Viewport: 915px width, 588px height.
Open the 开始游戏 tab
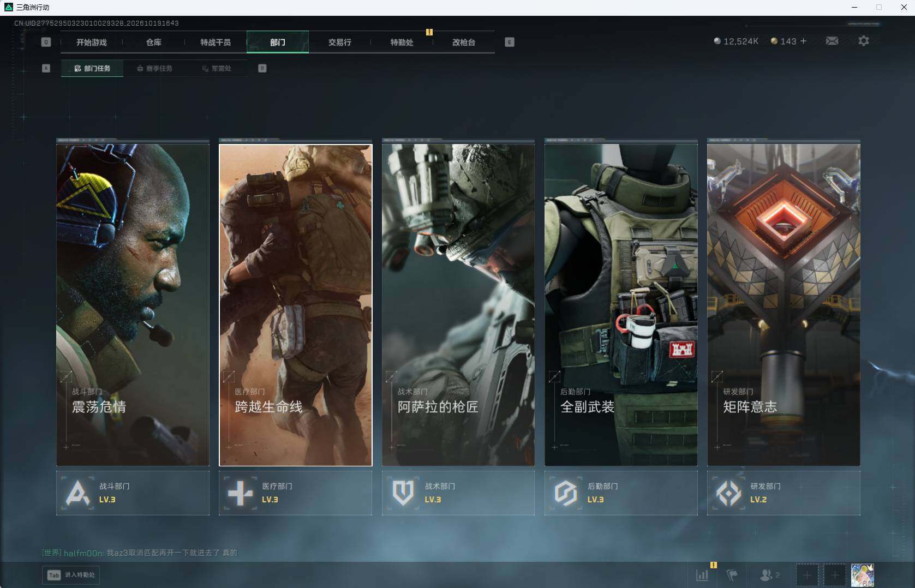(92, 42)
